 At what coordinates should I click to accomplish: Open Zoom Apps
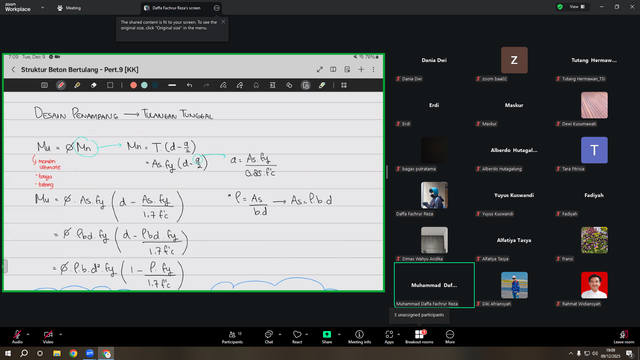click(389, 337)
